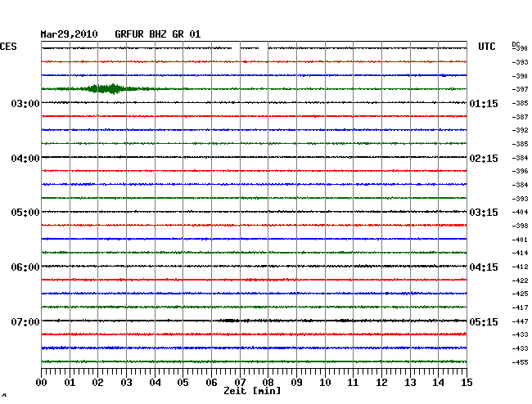The height and width of the screenshot is (404, 532).
Task: Click the 01:15 UTC time label
Action: (x=484, y=103)
